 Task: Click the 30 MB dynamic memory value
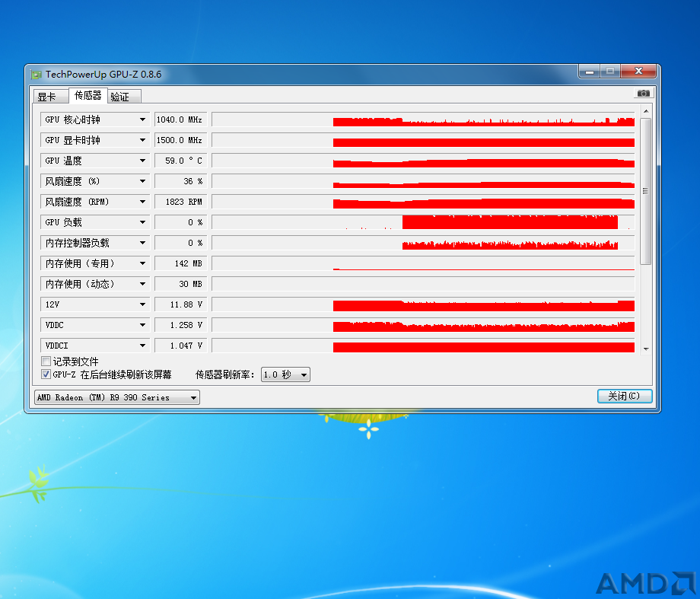pos(181,284)
